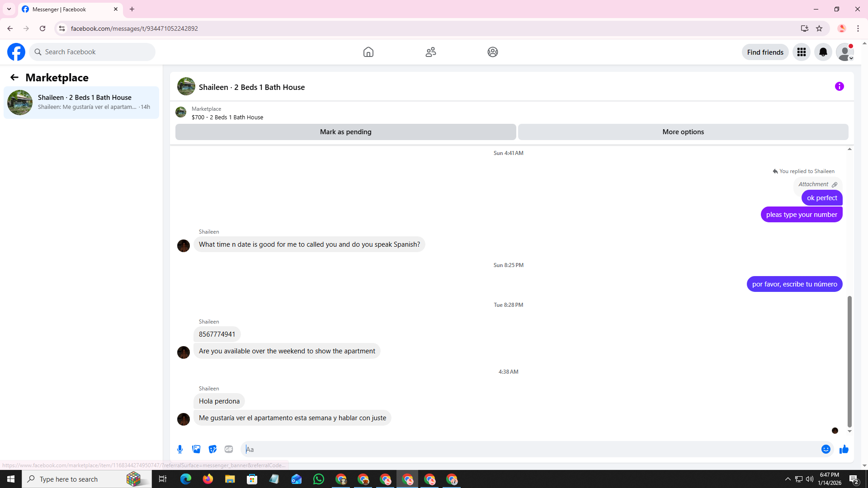
Task: Go back with the Marketplace arrow
Action: click(x=14, y=77)
